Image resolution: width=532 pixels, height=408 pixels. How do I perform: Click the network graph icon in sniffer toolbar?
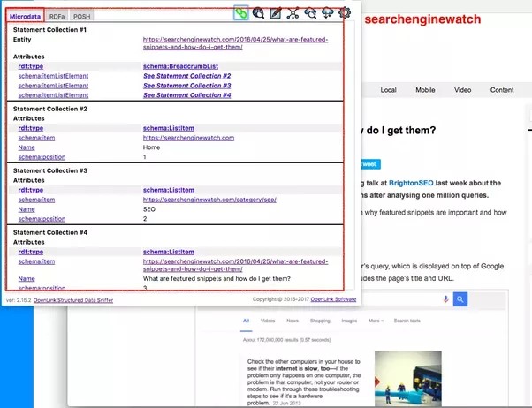tap(293, 13)
